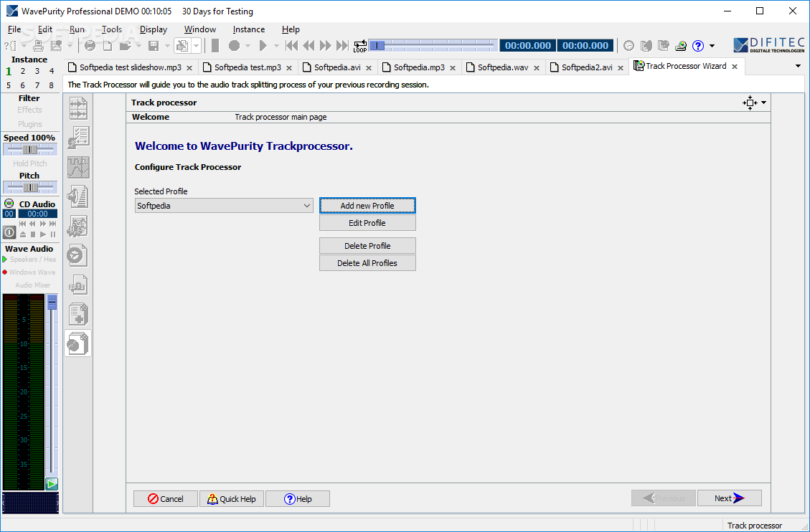This screenshot has height=532, width=810.
Task: Open the Tools menu
Action: click(112, 29)
